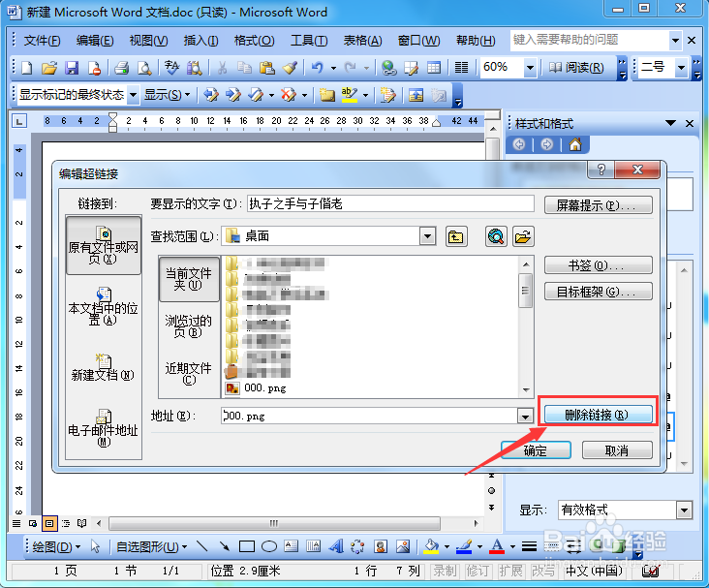Image resolution: width=709 pixels, height=588 pixels.
Task: Select the Format Painter brush icon
Action: pos(290,68)
